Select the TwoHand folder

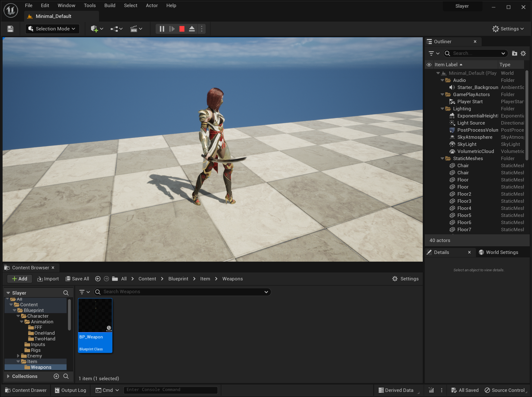pos(45,339)
